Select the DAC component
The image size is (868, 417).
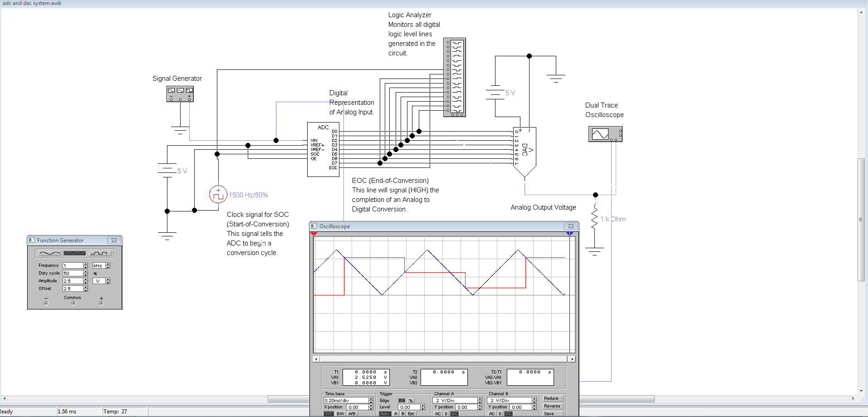[525, 152]
